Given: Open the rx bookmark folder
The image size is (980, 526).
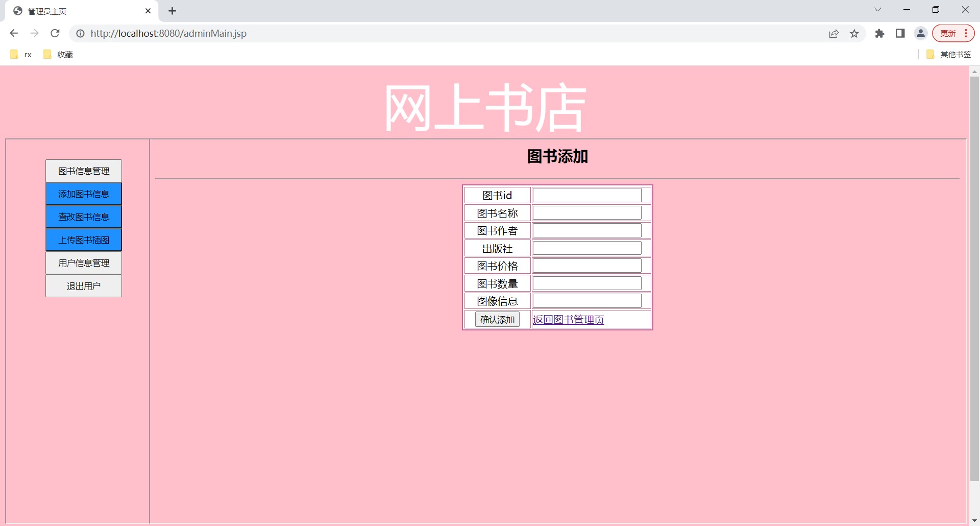Looking at the screenshot, I should click(x=21, y=54).
